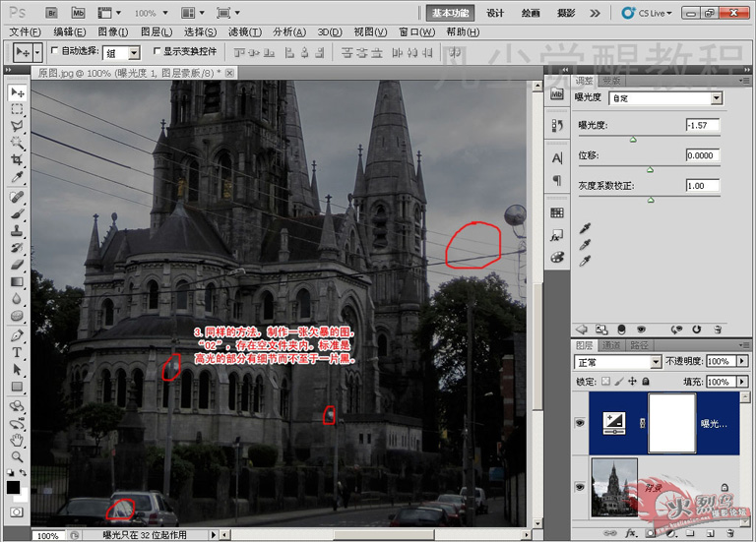Open the 窗口(W) menu
756x542 pixels.
coord(417,31)
